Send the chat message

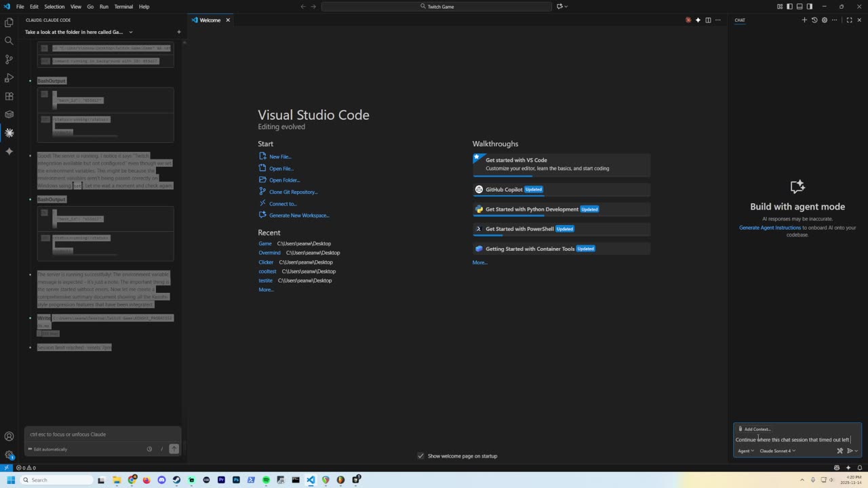point(850,451)
